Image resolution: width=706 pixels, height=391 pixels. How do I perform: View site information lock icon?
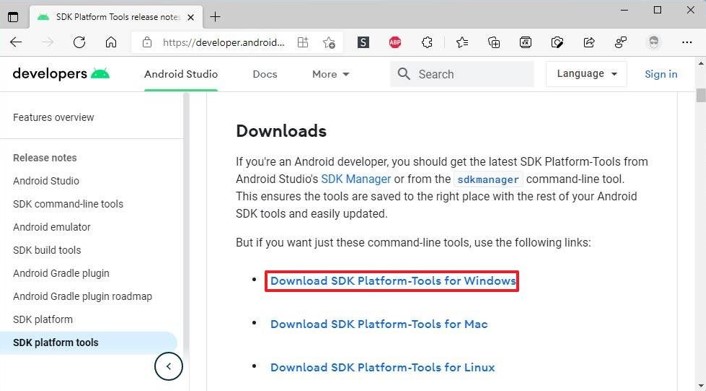pos(147,42)
